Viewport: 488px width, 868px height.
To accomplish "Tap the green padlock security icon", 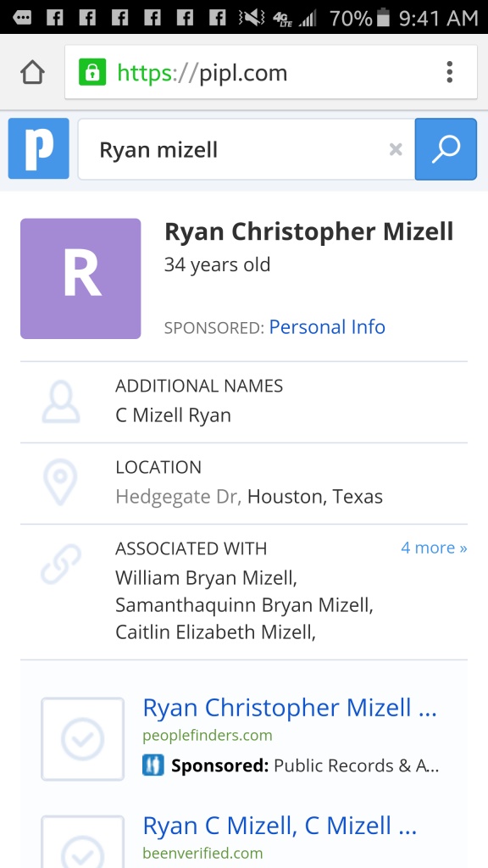I will (91, 73).
